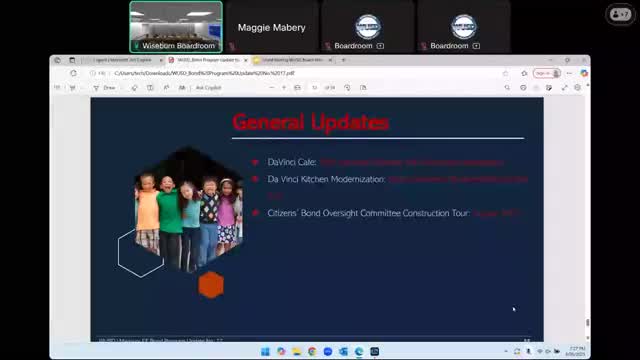Click the page number field
The height and width of the screenshot is (360, 640).
pyautogui.click(x=315, y=88)
